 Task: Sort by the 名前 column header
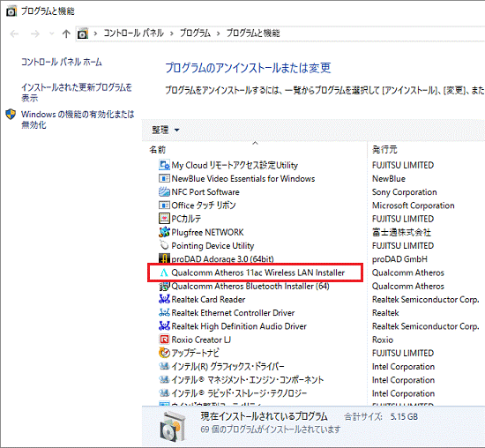click(x=158, y=150)
